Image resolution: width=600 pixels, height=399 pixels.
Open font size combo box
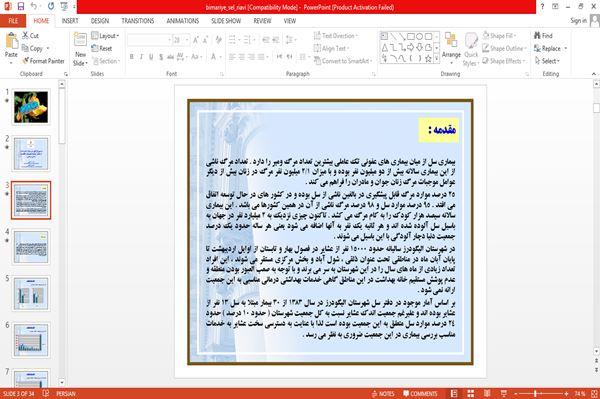coord(181,40)
